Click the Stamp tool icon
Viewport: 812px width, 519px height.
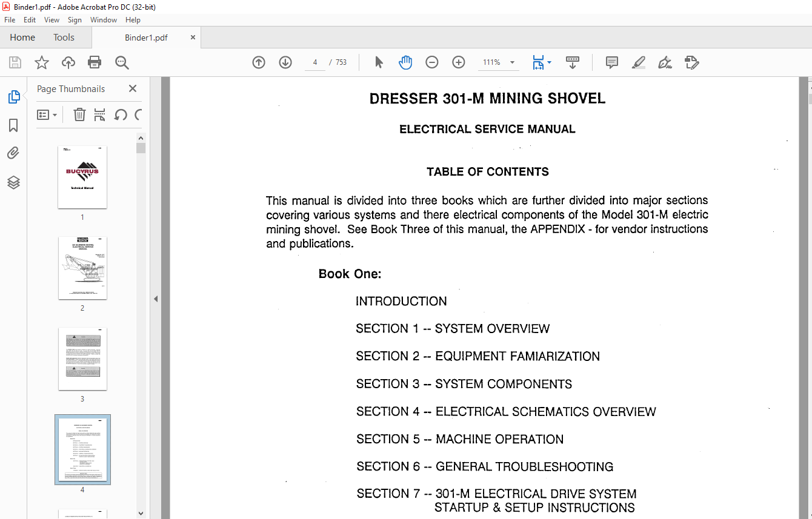pos(692,62)
